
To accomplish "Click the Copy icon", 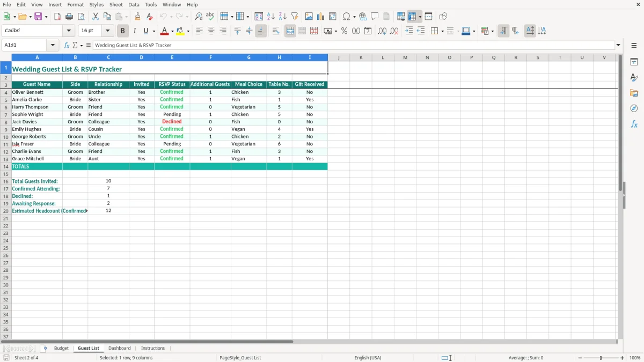I will click(x=107, y=17).
